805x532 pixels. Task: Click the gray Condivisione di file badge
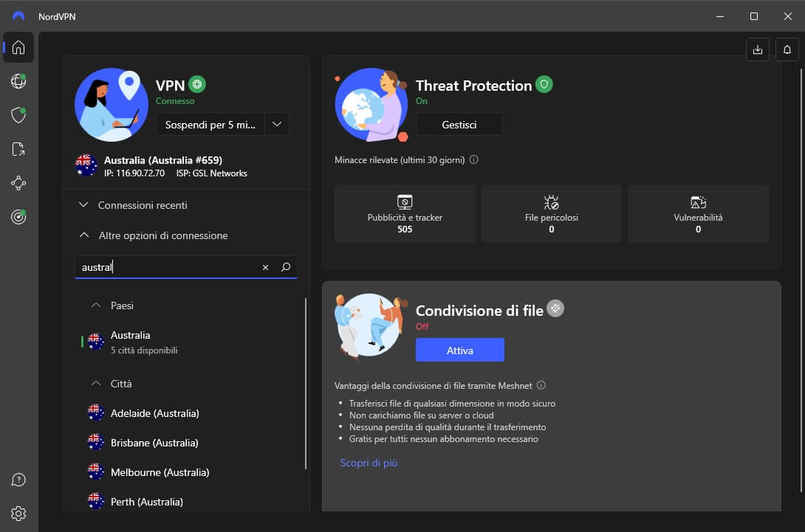pos(555,308)
